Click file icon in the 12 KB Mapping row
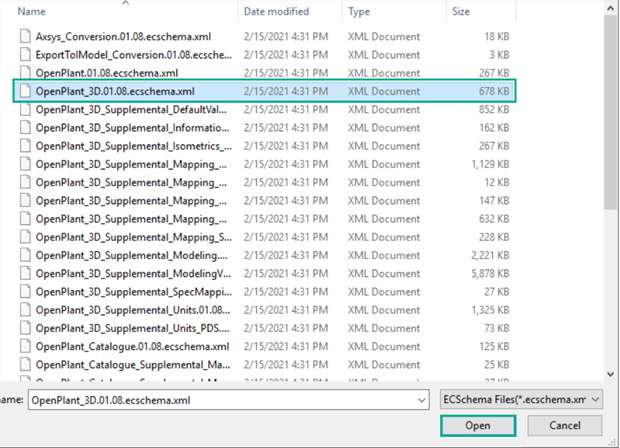The width and height of the screenshot is (620, 448). (x=25, y=182)
